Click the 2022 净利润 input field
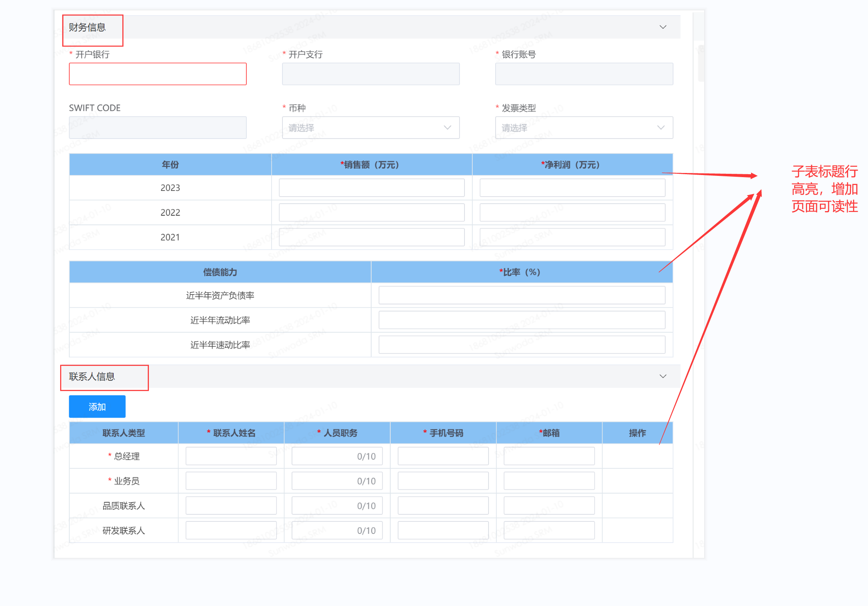868x606 pixels. click(572, 212)
